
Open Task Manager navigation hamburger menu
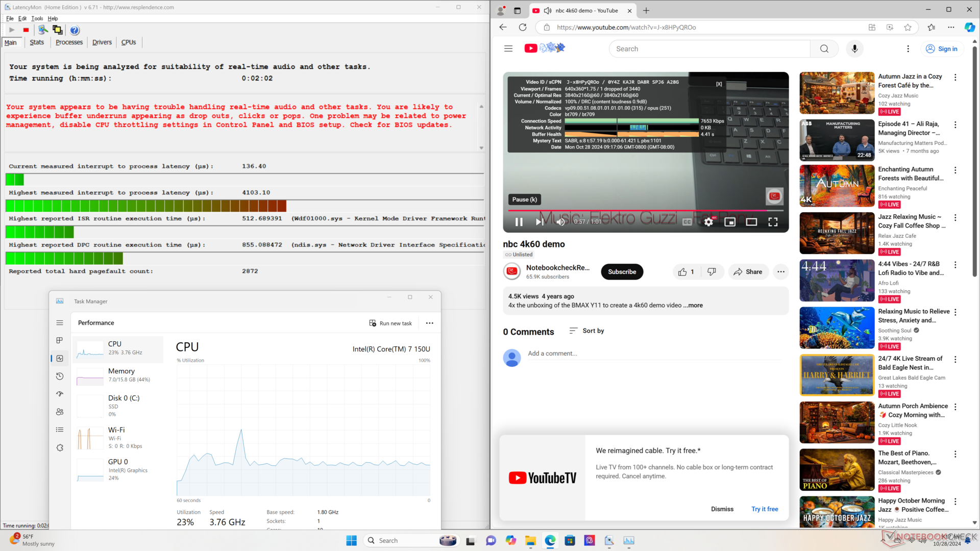point(60,323)
